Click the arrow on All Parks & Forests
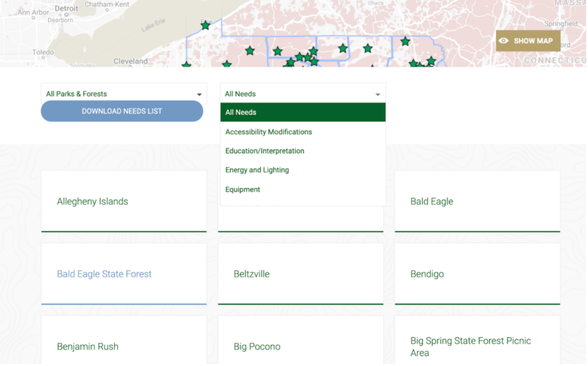The image size is (588, 366). 199,95
